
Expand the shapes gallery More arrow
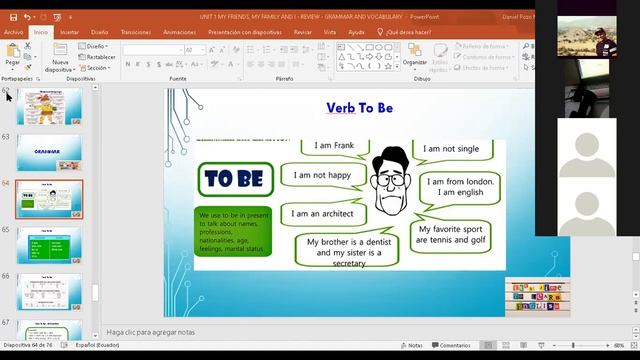pos(398,67)
